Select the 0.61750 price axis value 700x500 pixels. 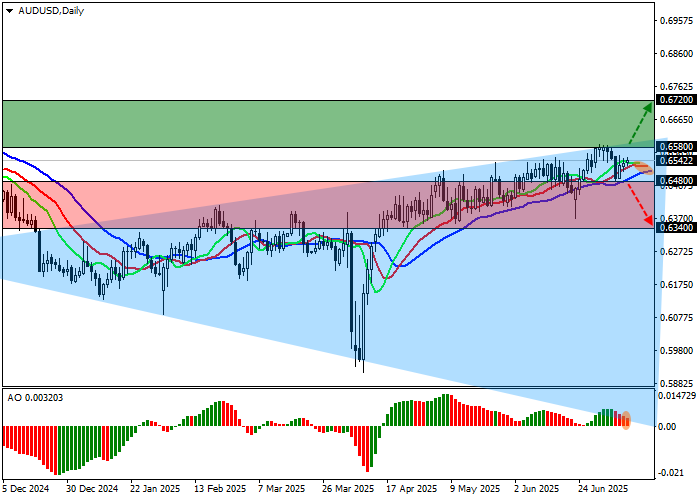(677, 285)
